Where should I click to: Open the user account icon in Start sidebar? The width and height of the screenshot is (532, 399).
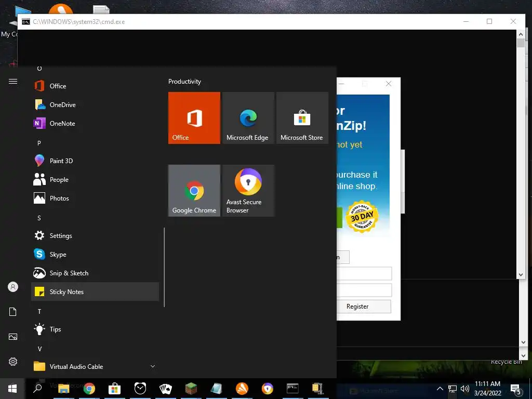(x=13, y=287)
